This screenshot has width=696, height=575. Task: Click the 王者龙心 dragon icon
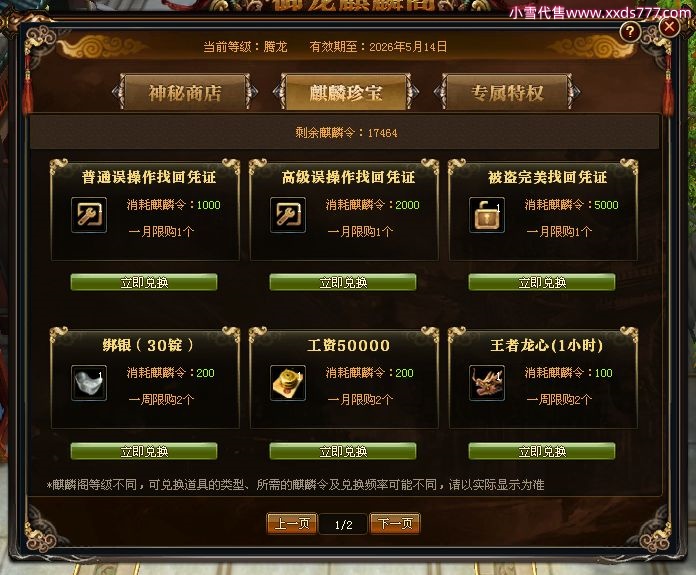tap(487, 383)
